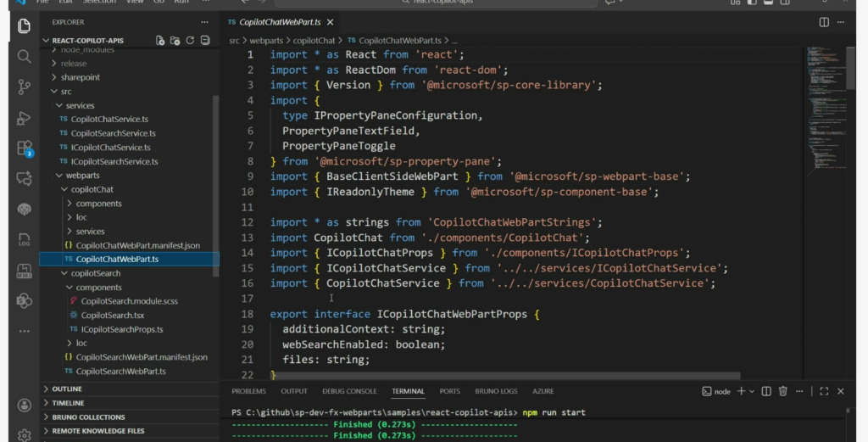Collapse all folders in Explorer

click(204, 41)
